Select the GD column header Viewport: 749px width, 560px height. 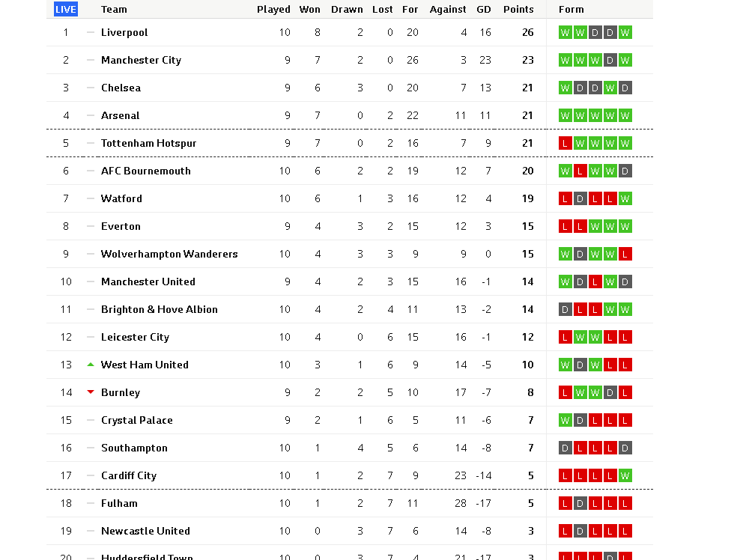[x=484, y=10]
